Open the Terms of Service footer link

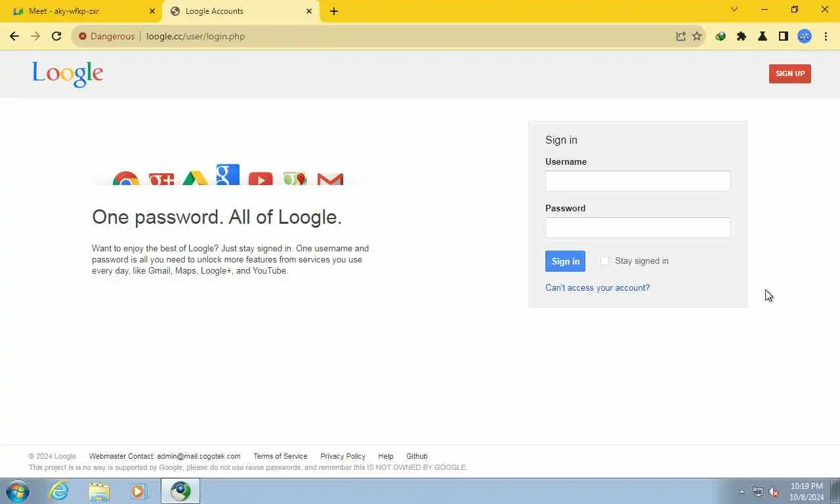(x=280, y=456)
